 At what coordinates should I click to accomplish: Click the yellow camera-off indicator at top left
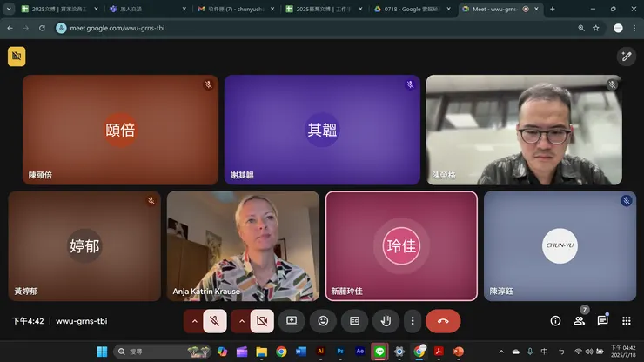pos(17,57)
